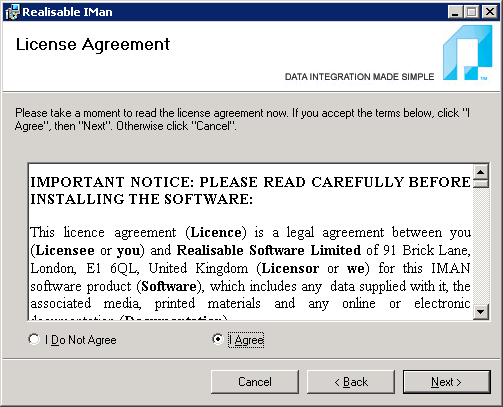Click the Cancel button

[255, 382]
